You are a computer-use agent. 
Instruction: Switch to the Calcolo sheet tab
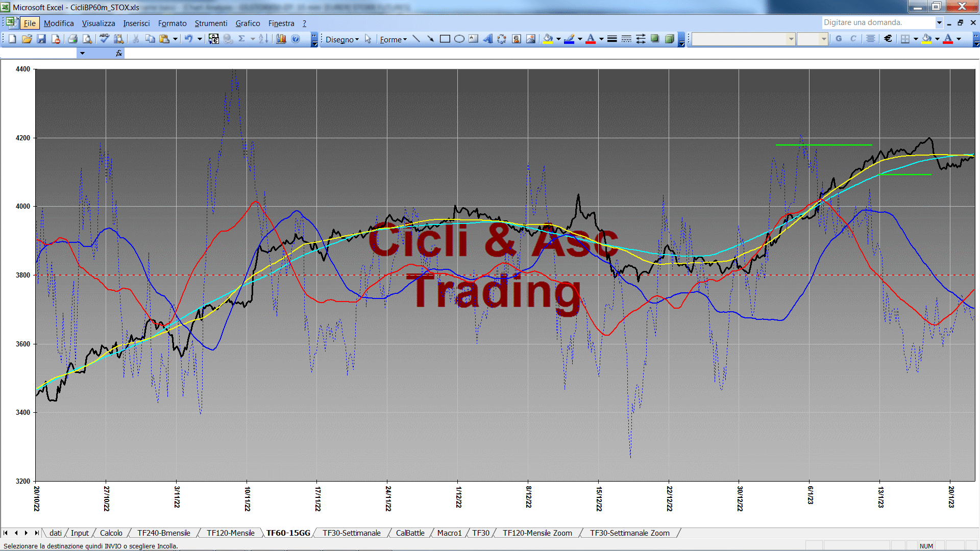[x=111, y=533]
